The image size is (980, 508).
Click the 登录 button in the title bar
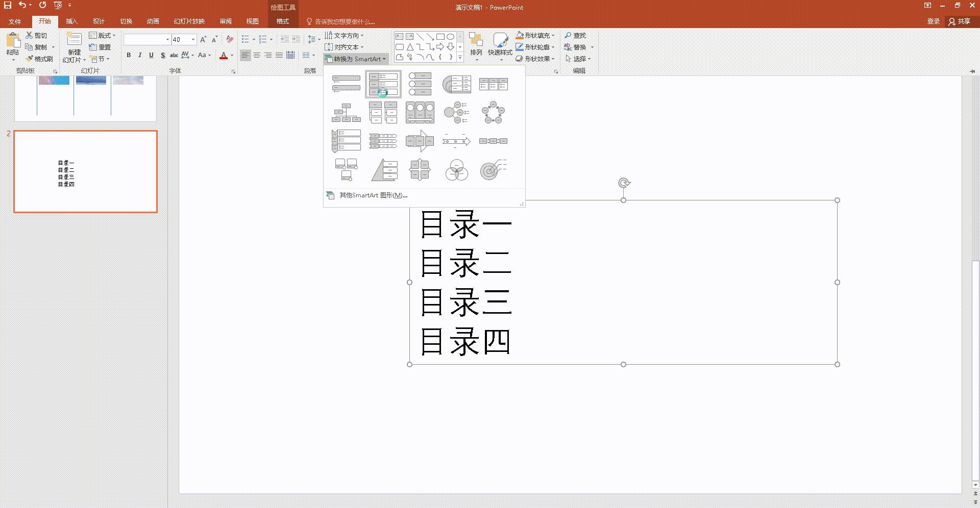934,21
